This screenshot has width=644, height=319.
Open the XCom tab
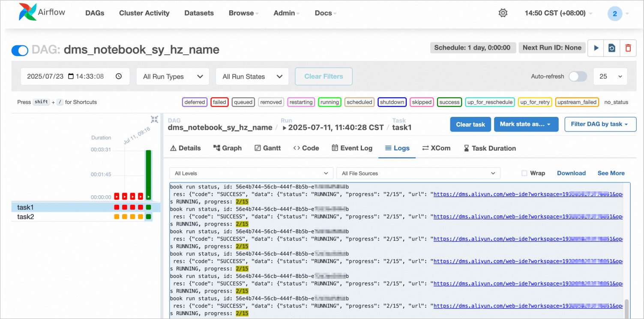click(x=436, y=148)
